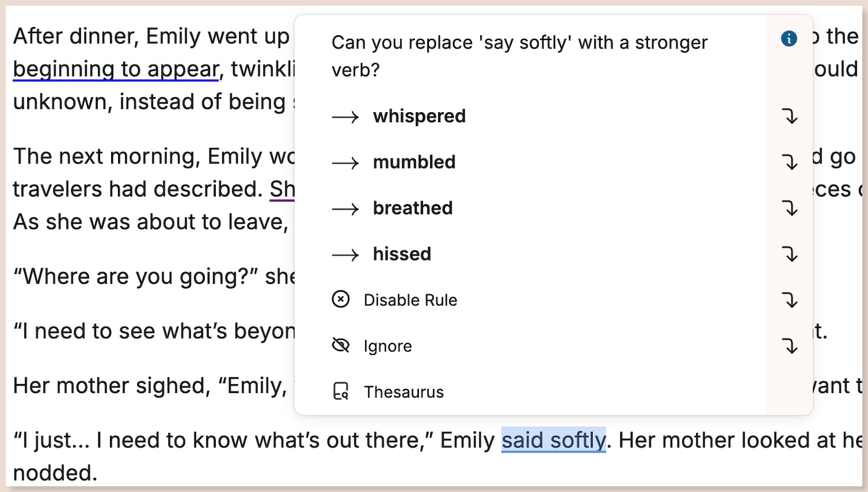Choose 'breathed' as replacement verb
The width and height of the screenshot is (868, 492).
413,208
